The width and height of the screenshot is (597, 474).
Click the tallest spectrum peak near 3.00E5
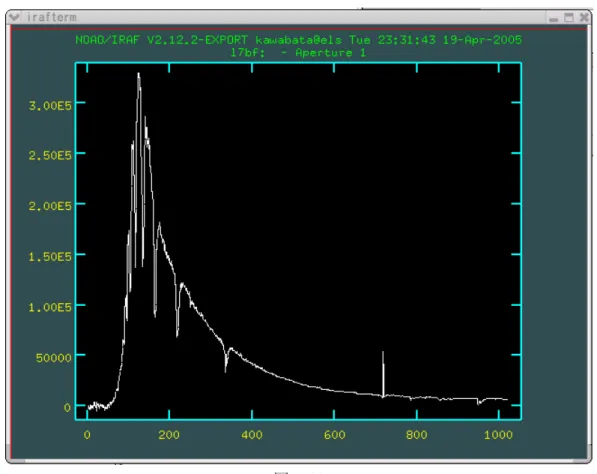tap(139, 75)
